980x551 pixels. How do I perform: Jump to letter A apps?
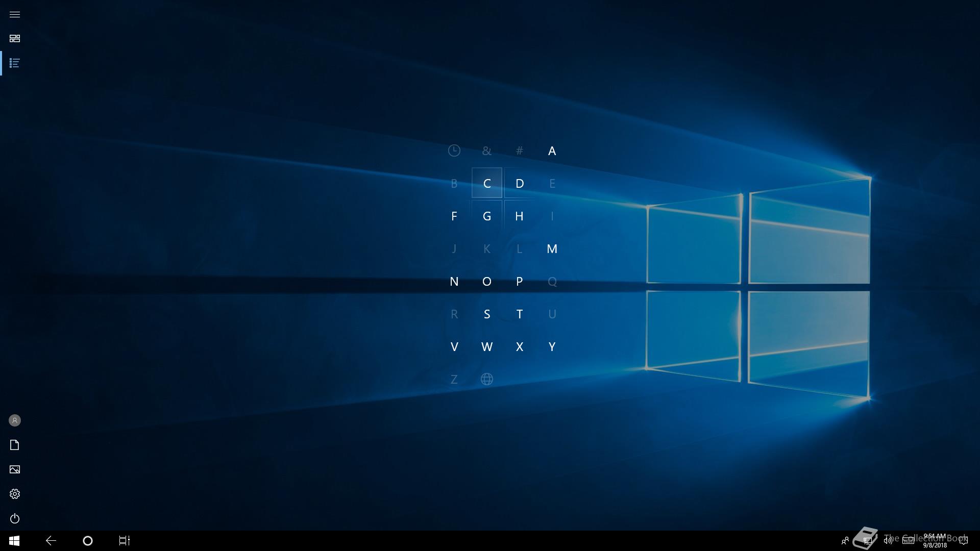[x=552, y=151]
